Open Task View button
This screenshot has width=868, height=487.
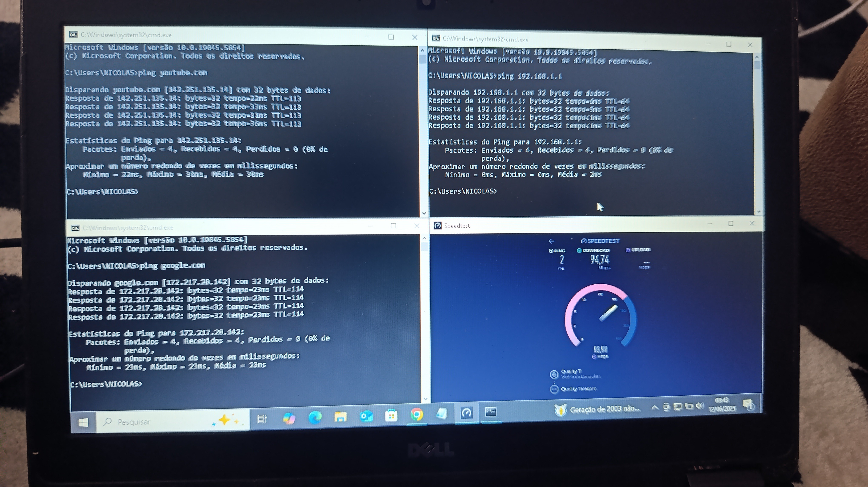[x=262, y=419]
